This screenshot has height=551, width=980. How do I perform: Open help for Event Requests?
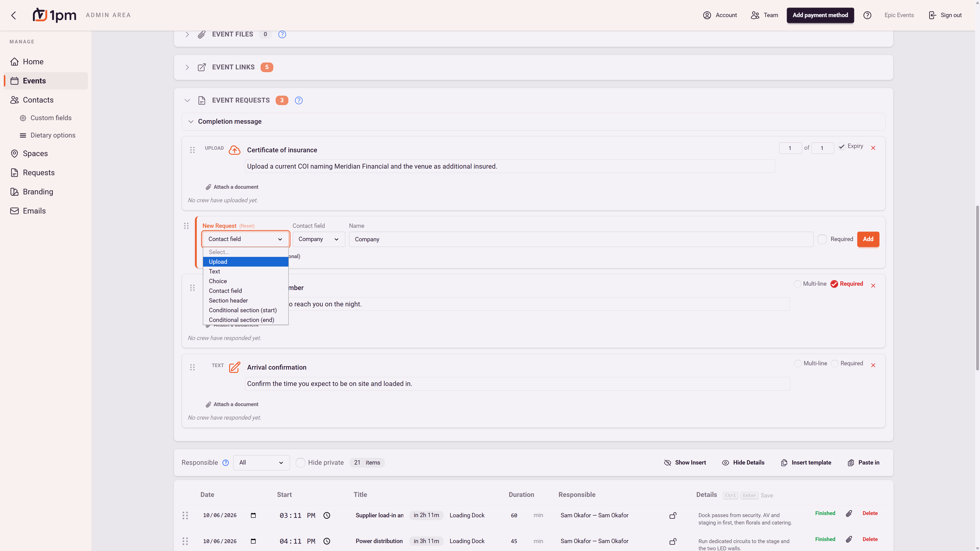(x=299, y=101)
